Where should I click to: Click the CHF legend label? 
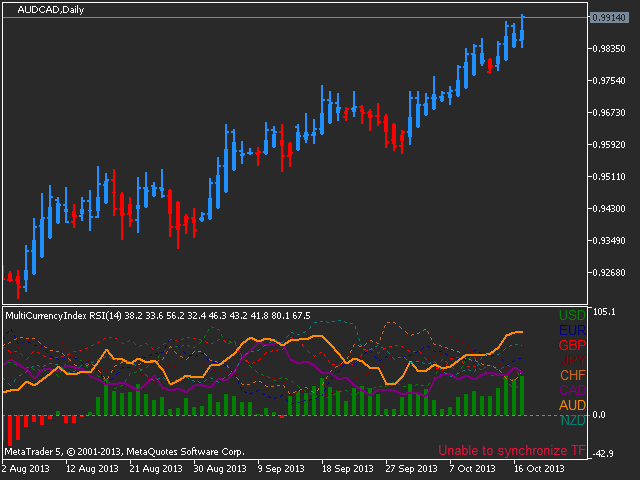tap(573, 375)
